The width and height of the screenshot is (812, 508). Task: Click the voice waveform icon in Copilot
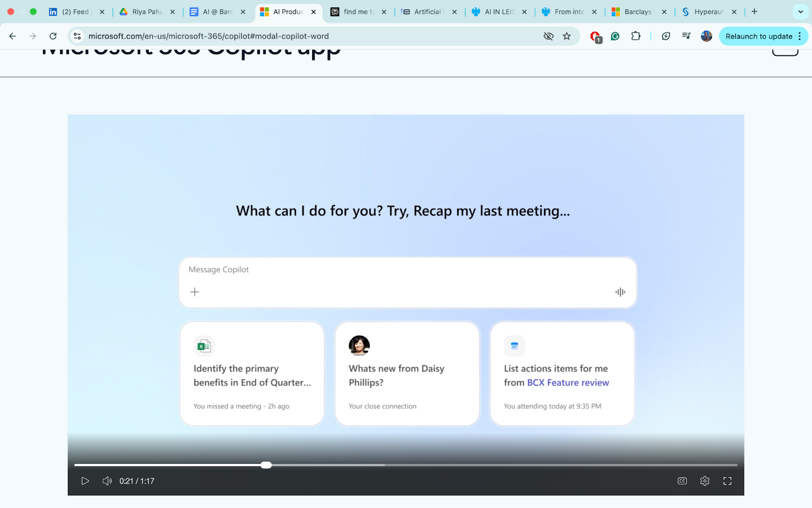click(x=620, y=292)
